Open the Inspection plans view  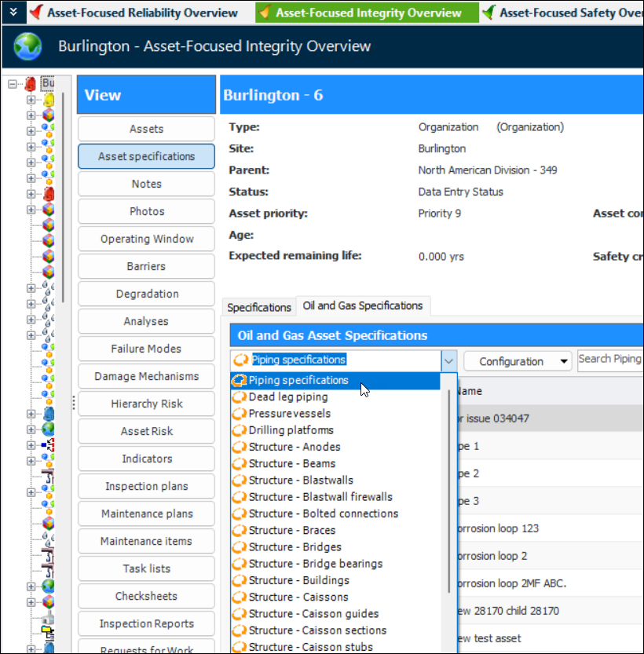click(146, 486)
